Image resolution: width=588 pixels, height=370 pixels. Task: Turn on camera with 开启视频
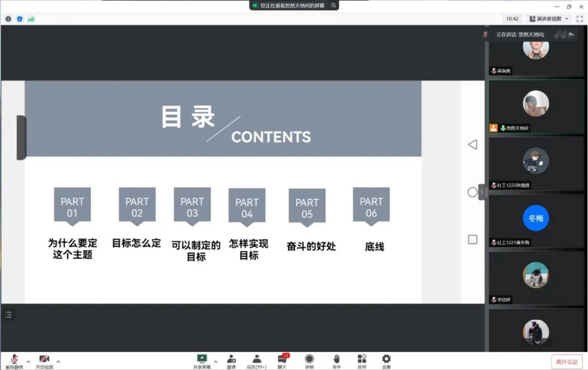44,359
